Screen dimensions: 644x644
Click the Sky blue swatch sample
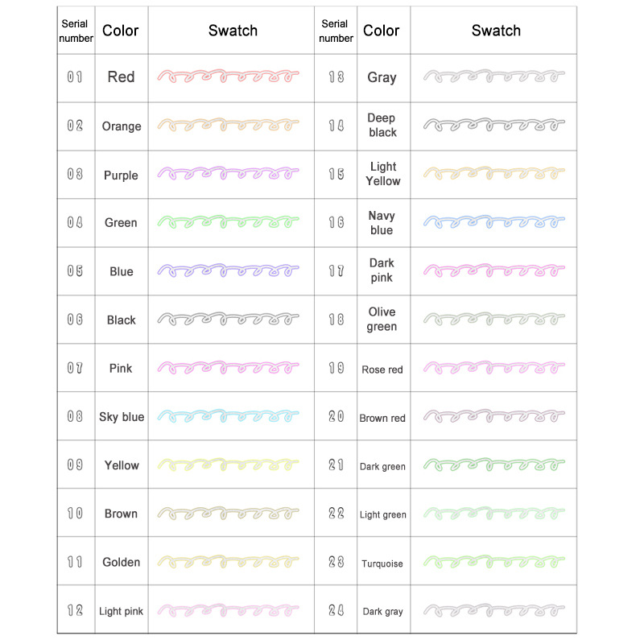click(x=229, y=417)
